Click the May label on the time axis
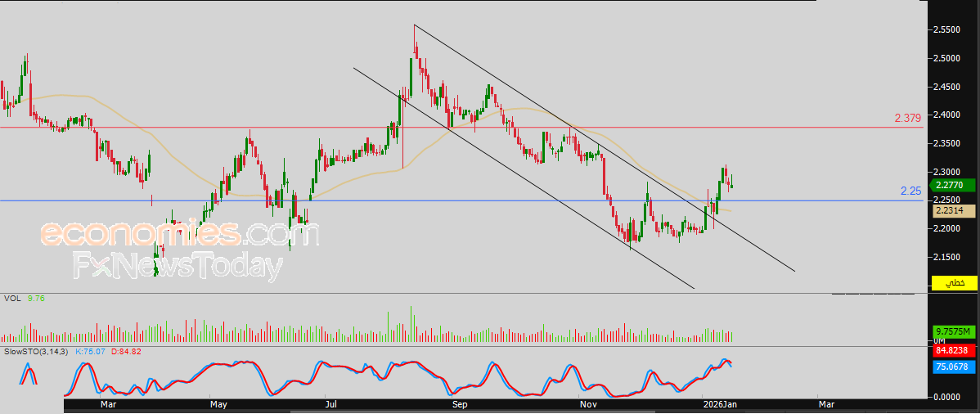 point(218,405)
